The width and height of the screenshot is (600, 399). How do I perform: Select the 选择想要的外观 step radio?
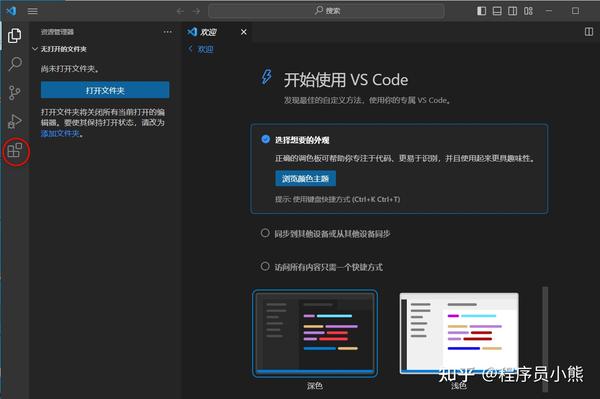click(x=265, y=139)
